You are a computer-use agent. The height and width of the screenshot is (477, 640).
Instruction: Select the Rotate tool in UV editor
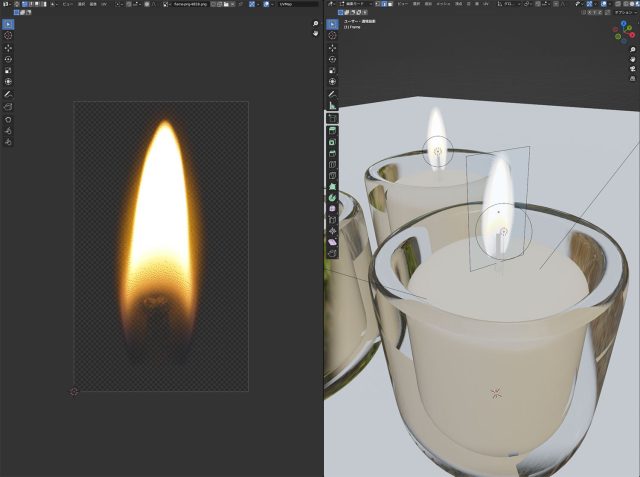(8, 59)
